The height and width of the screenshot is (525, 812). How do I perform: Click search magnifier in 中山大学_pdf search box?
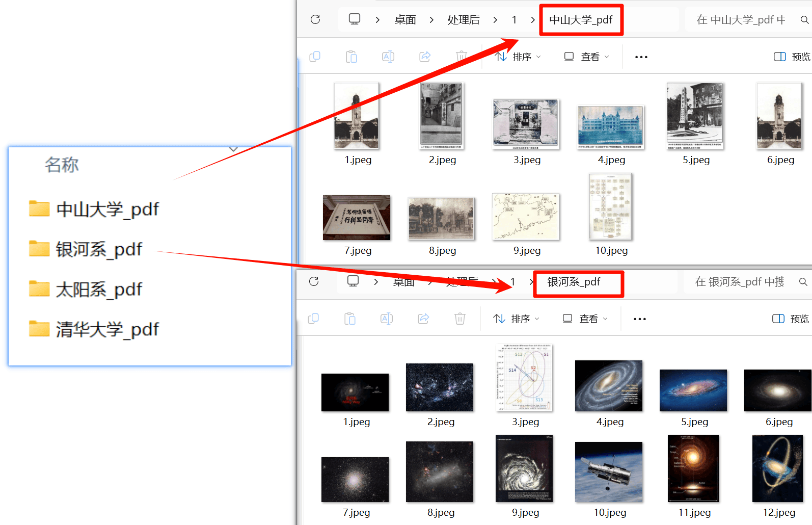(804, 20)
